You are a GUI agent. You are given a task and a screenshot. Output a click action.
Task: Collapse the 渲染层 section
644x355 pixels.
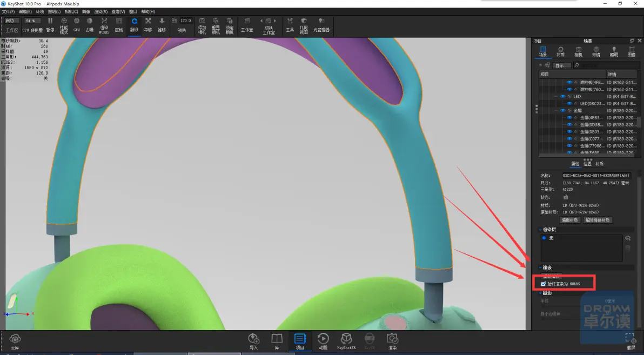[x=540, y=230]
